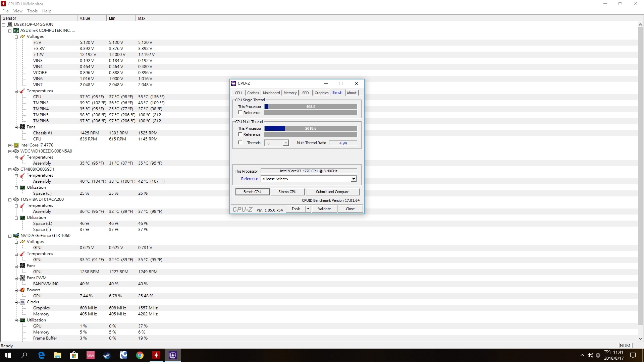This screenshot has height=362, width=644.
Task: Switch to the Mainboard tab
Action: point(271,93)
